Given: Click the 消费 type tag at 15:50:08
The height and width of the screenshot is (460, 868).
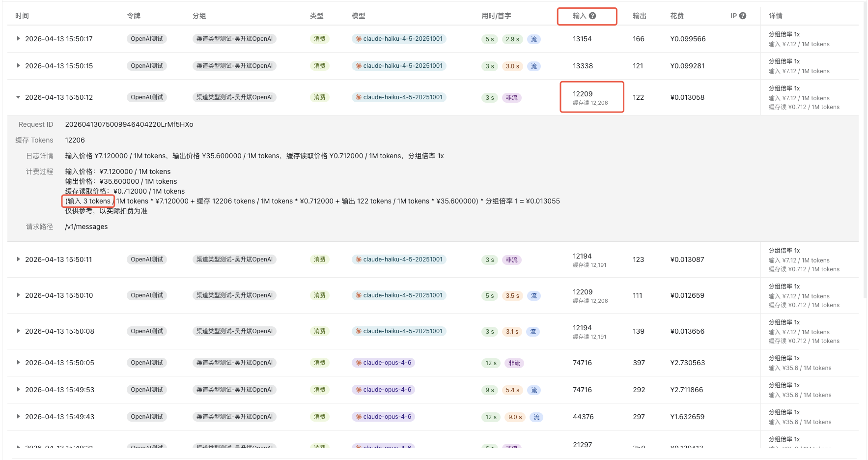Looking at the screenshot, I should [x=320, y=331].
